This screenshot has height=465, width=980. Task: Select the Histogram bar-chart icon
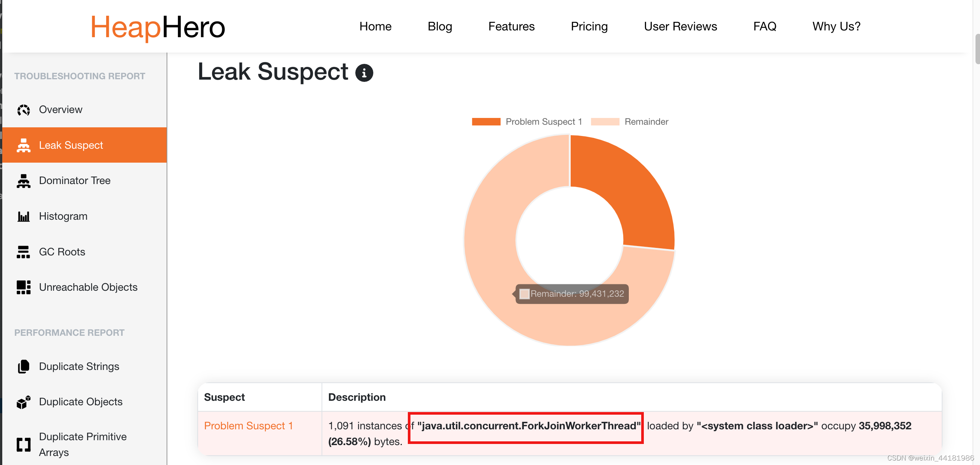click(24, 216)
